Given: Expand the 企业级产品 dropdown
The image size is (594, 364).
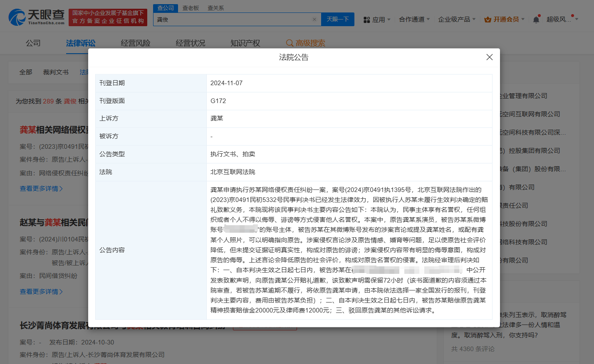Looking at the screenshot, I should tap(456, 20).
